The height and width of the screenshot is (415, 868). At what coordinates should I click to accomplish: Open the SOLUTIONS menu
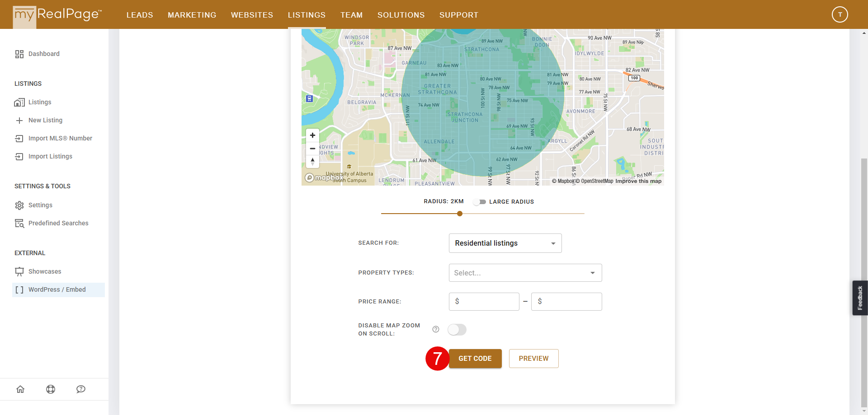coord(401,15)
